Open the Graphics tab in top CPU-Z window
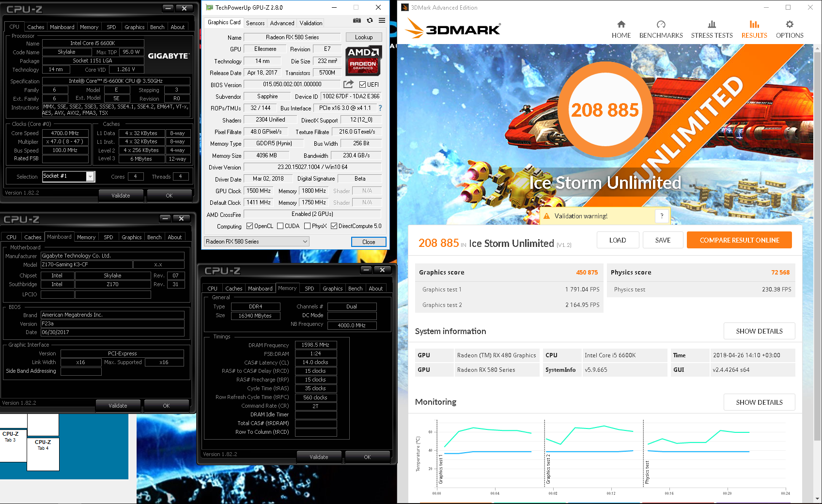 click(x=135, y=27)
